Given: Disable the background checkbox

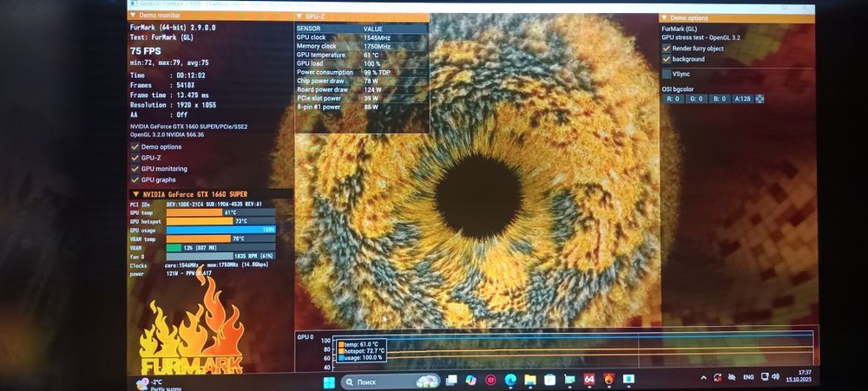Looking at the screenshot, I should 667,59.
